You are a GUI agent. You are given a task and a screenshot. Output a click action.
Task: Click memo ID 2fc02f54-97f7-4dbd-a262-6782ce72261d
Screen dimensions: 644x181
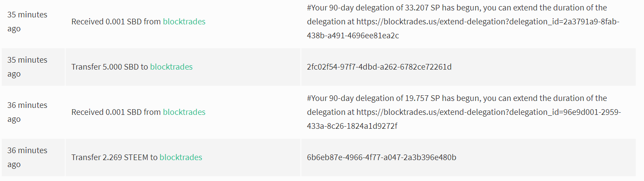379,67
